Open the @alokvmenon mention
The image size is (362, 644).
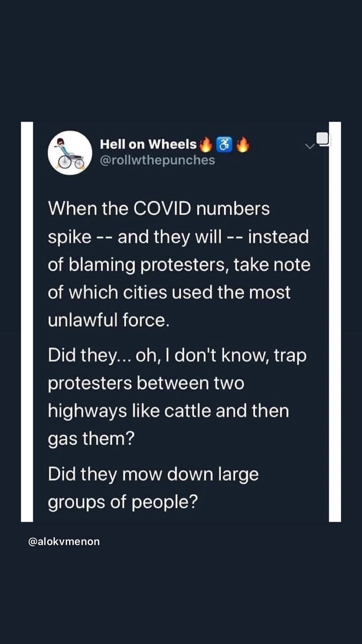(64, 541)
